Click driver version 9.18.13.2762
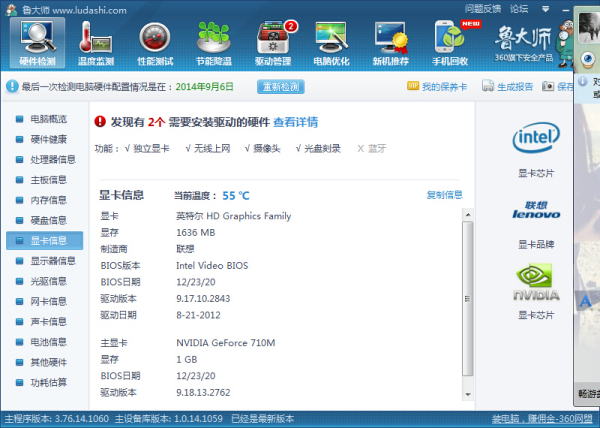The height and width of the screenshot is (428, 600). pos(203,392)
